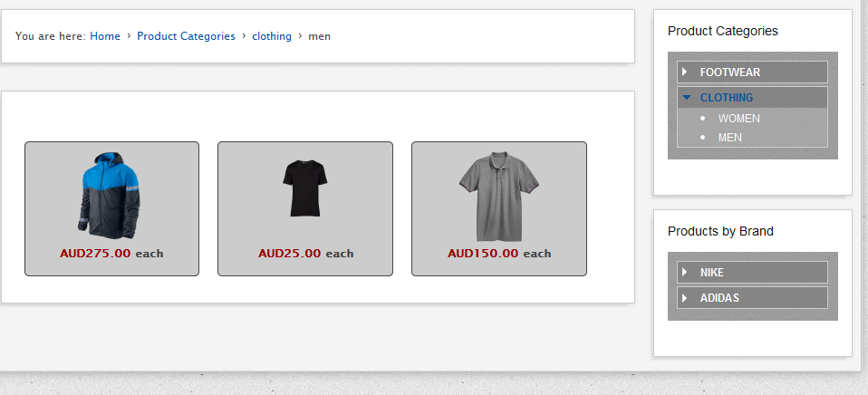Expand the Adidas brand arrow
The width and height of the screenshot is (868, 395).
coord(685,297)
